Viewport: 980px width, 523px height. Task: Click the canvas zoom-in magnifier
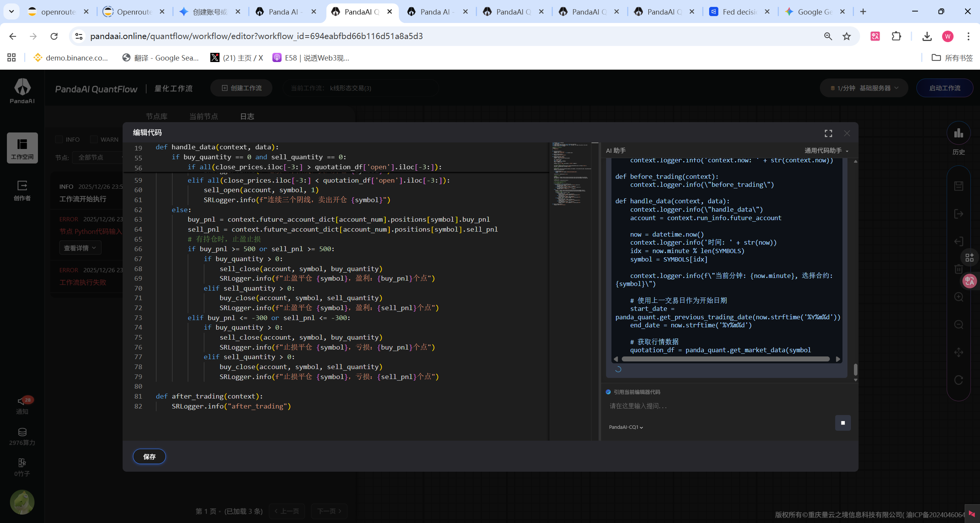tap(959, 297)
